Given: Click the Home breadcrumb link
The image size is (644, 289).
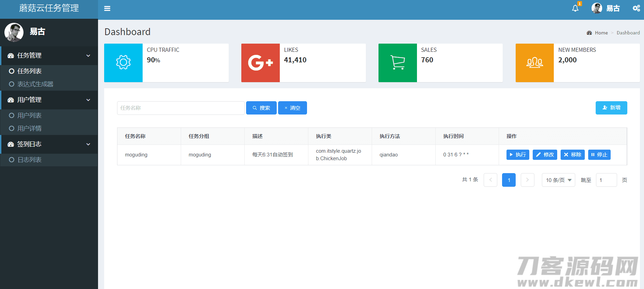Looking at the screenshot, I should pyautogui.click(x=601, y=33).
